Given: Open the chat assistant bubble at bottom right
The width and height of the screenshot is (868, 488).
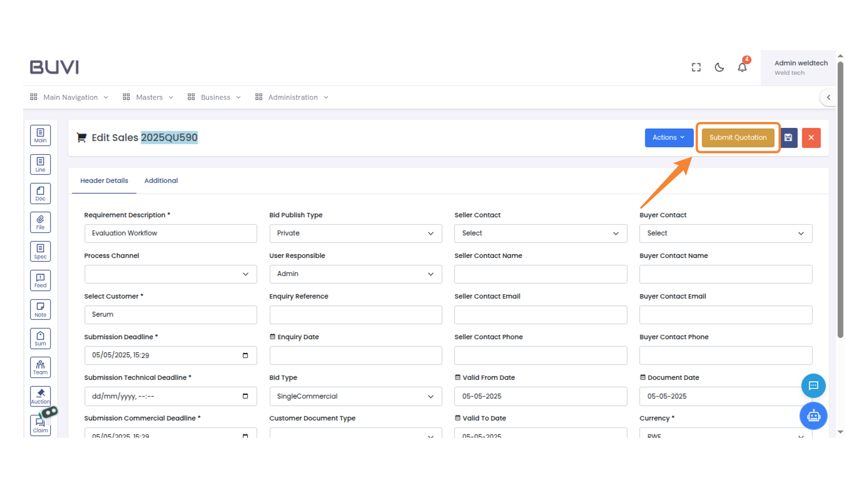Looking at the screenshot, I should pyautogui.click(x=813, y=386).
